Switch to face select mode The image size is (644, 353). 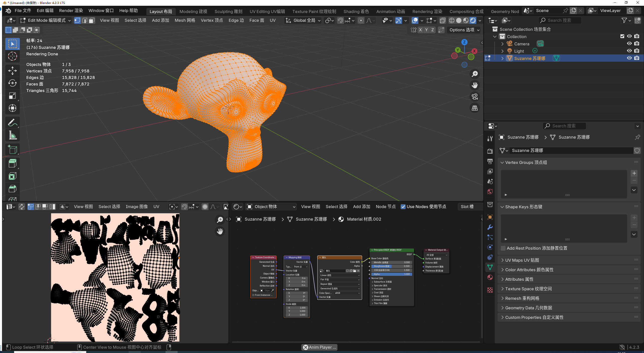click(x=92, y=20)
